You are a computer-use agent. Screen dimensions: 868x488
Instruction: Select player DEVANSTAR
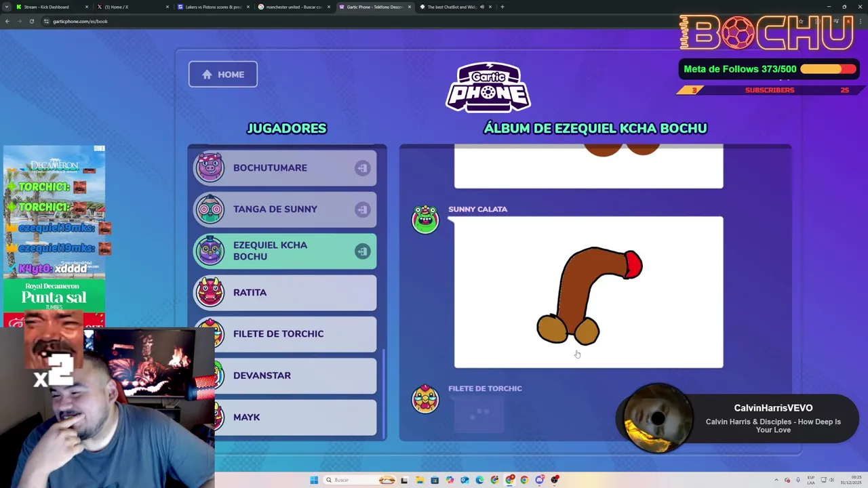285,375
